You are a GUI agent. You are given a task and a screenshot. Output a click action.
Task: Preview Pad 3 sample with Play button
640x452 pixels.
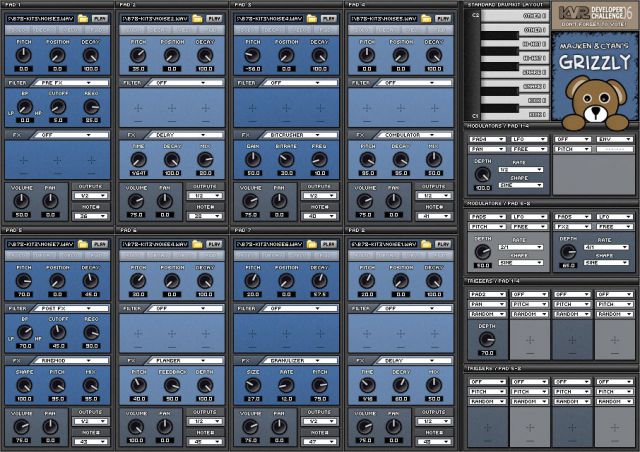[x=329, y=18]
